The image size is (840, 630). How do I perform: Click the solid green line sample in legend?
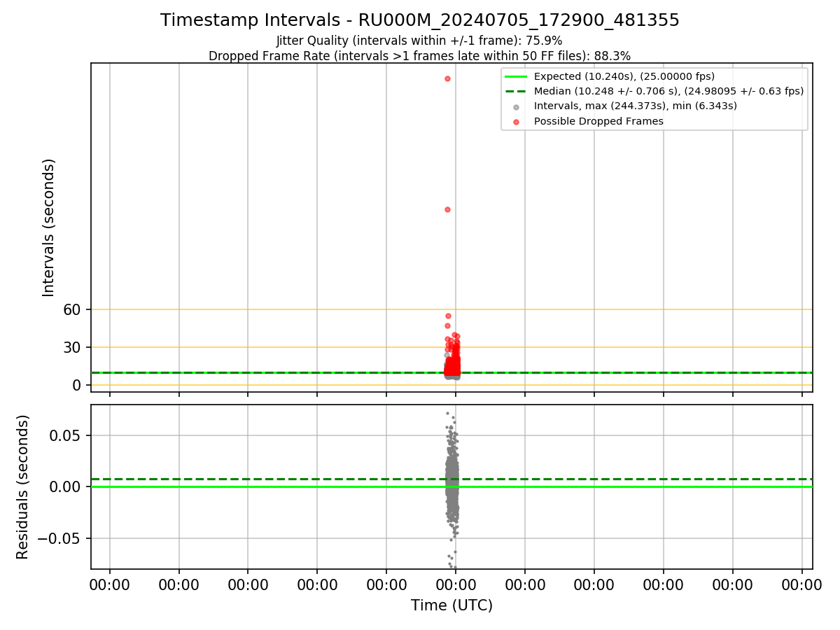pos(516,76)
